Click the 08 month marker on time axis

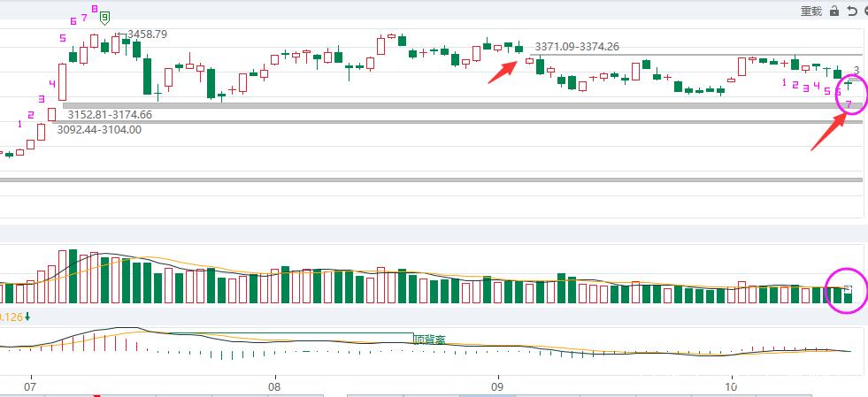tap(274, 386)
